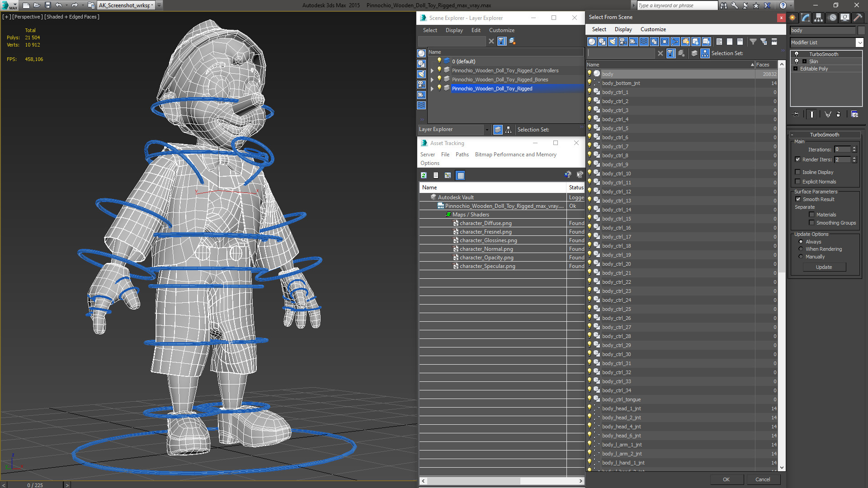Viewport: 868px width, 488px height.
Task: Toggle visibility bulb of 0 (default) layer
Action: click(x=439, y=61)
